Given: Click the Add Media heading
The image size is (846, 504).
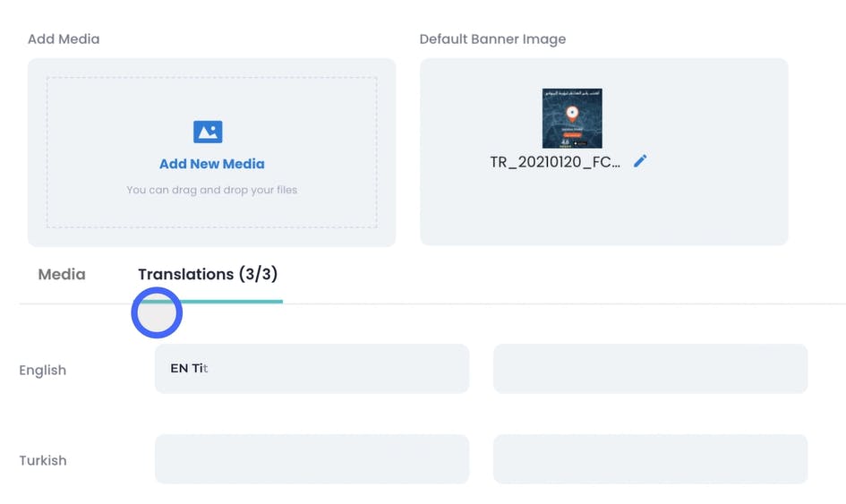Looking at the screenshot, I should click(64, 38).
